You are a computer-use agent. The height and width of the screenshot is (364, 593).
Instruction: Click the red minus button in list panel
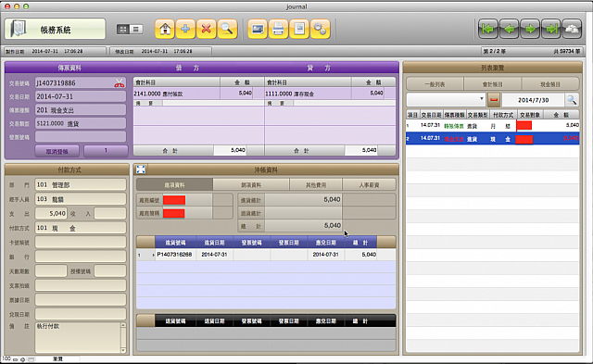(494, 100)
